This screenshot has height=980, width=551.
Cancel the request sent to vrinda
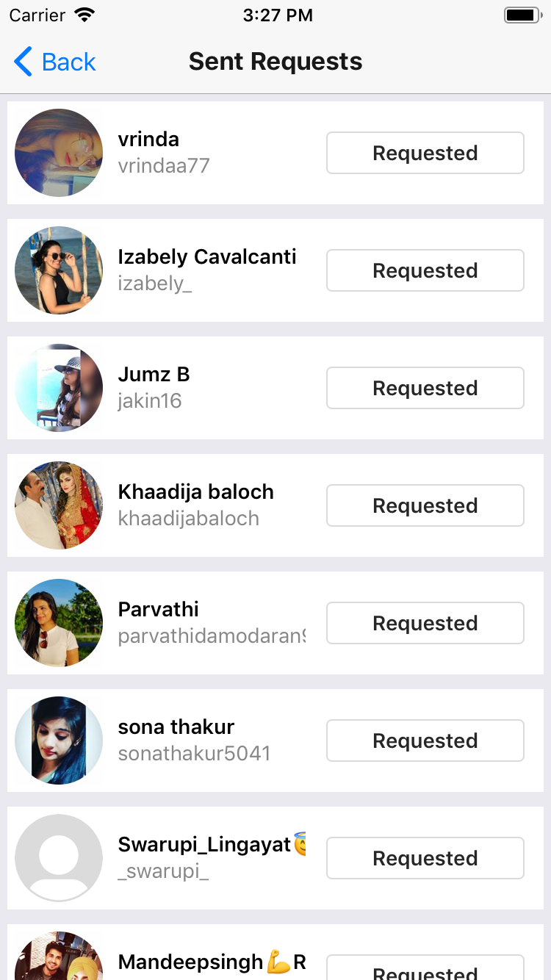[x=425, y=153]
